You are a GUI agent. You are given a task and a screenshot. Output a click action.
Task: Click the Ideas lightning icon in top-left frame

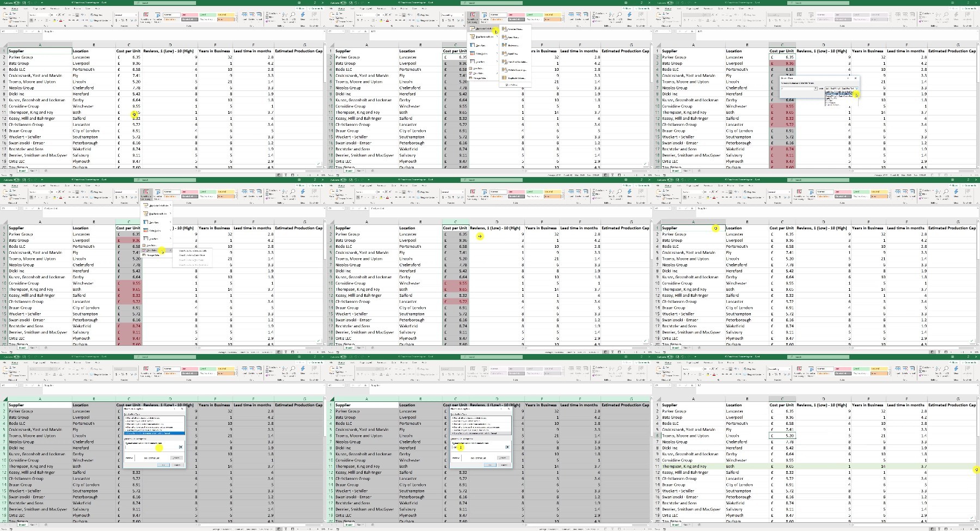pyautogui.click(x=303, y=16)
